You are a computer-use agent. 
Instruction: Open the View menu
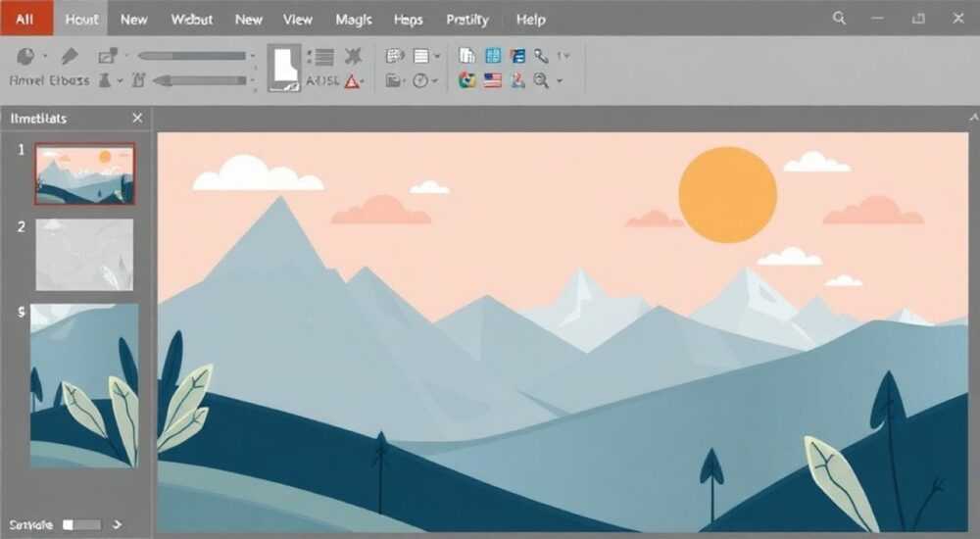click(298, 20)
